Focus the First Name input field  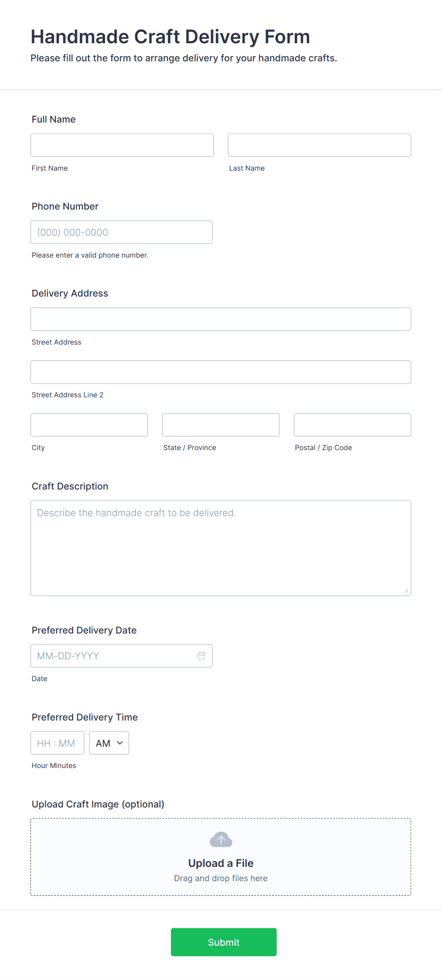click(122, 145)
